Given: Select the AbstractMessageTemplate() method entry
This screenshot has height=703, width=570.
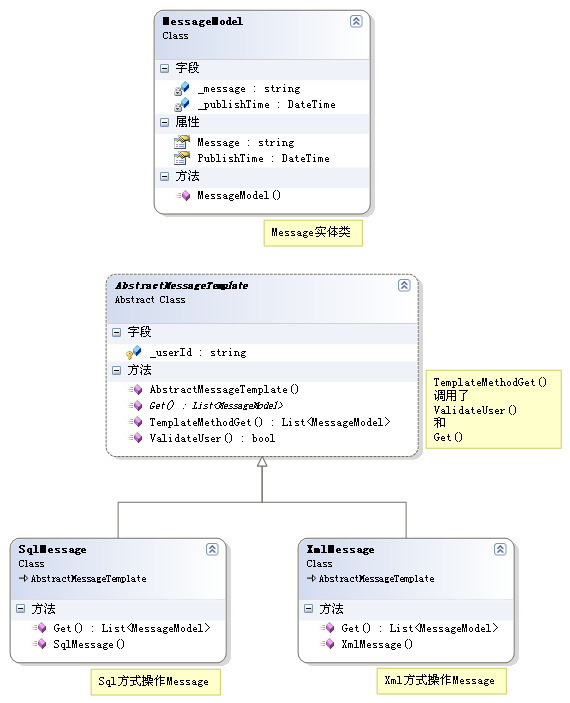Looking at the screenshot, I should pos(224,390).
